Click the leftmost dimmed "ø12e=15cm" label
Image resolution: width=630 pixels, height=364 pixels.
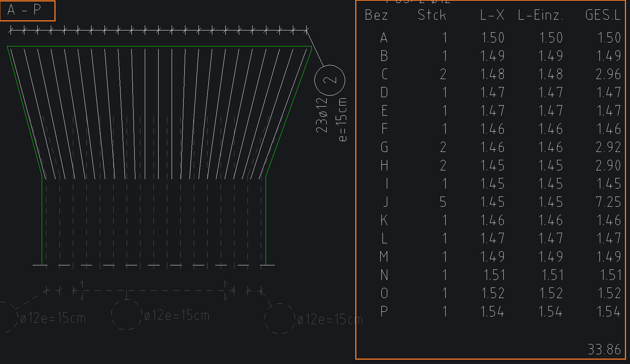pyautogui.click(x=53, y=319)
